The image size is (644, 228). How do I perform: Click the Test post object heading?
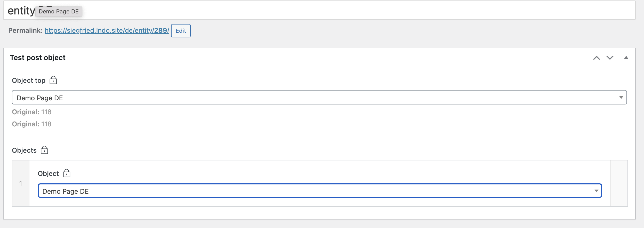(x=38, y=58)
